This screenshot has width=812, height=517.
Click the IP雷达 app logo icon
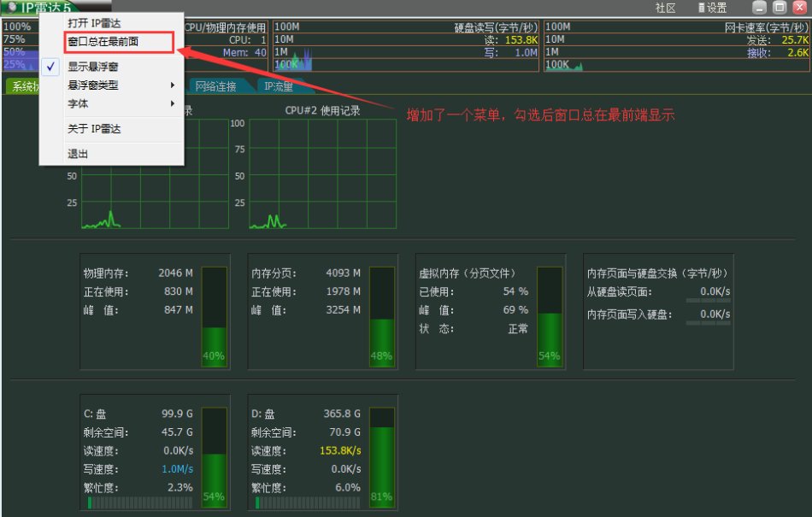coord(12,7)
